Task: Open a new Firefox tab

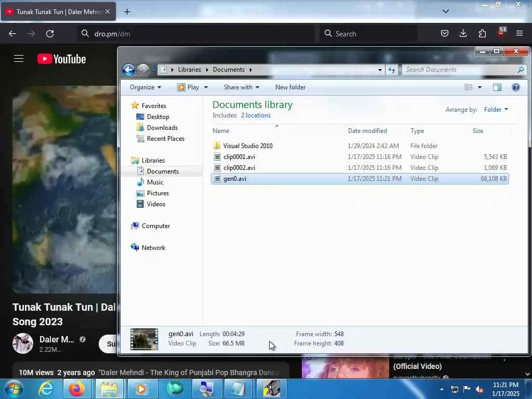Action: (127, 12)
